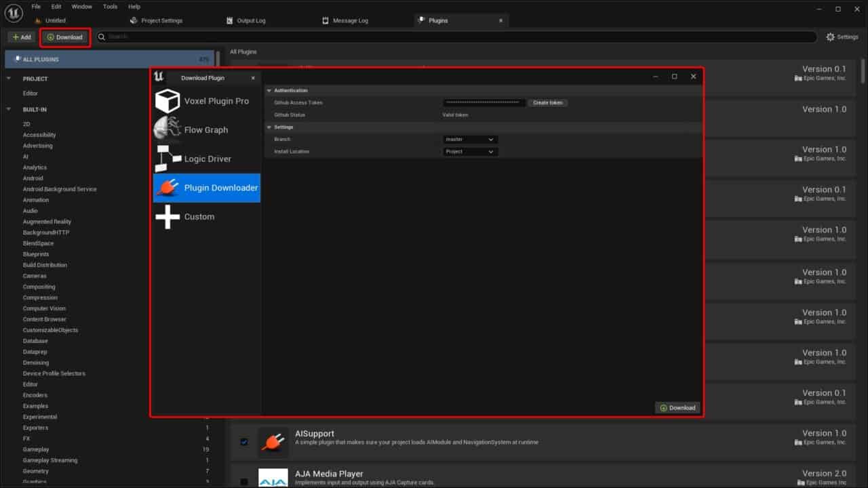This screenshot has height=488, width=868.
Task: Open the Install Location Project dropdown
Action: click(471, 152)
